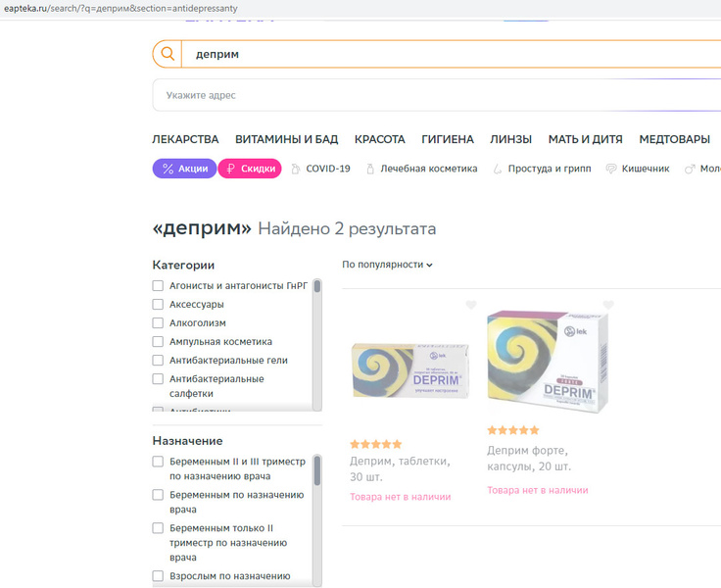The image size is (721, 588).
Task: Add Деприм форте to favorites heart
Action: coord(608,305)
